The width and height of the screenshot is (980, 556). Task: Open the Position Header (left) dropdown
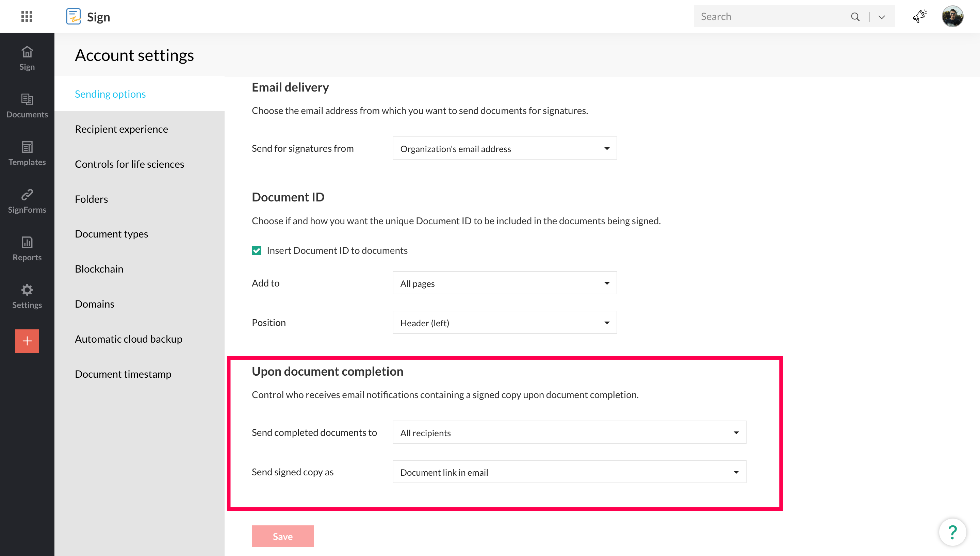504,323
